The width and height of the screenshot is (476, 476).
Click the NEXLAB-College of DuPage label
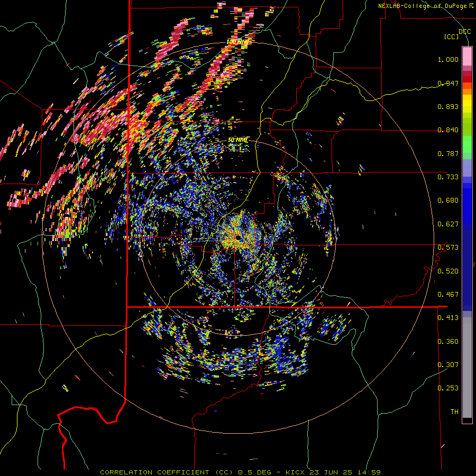423,6
